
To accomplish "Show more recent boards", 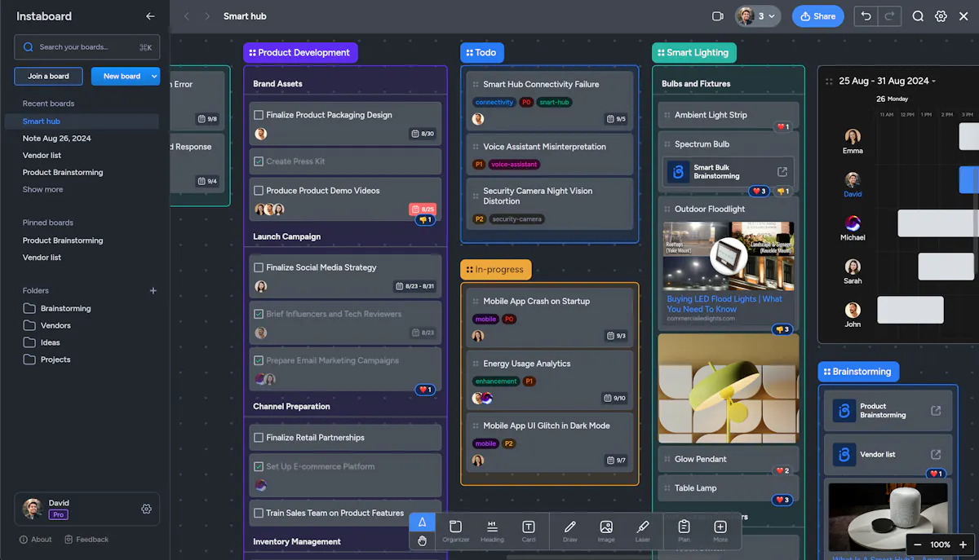I will pyautogui.click(x=42, y=189).
